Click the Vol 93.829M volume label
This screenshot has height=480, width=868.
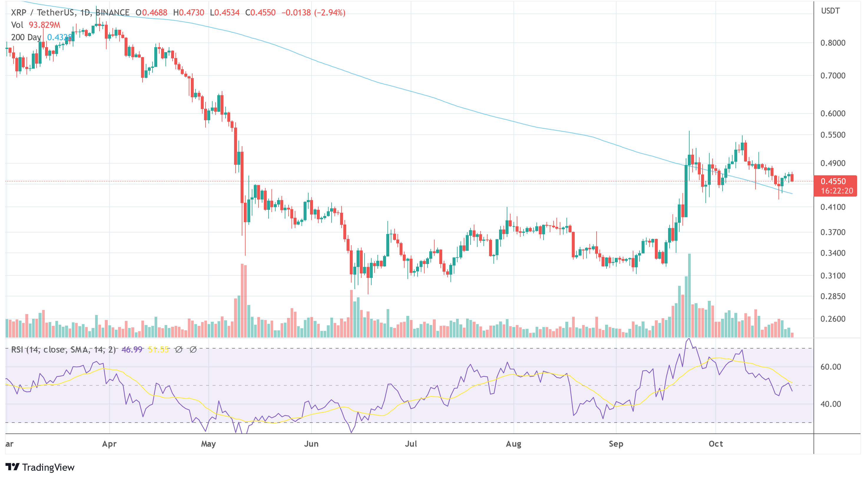click(x=35, y=25)
